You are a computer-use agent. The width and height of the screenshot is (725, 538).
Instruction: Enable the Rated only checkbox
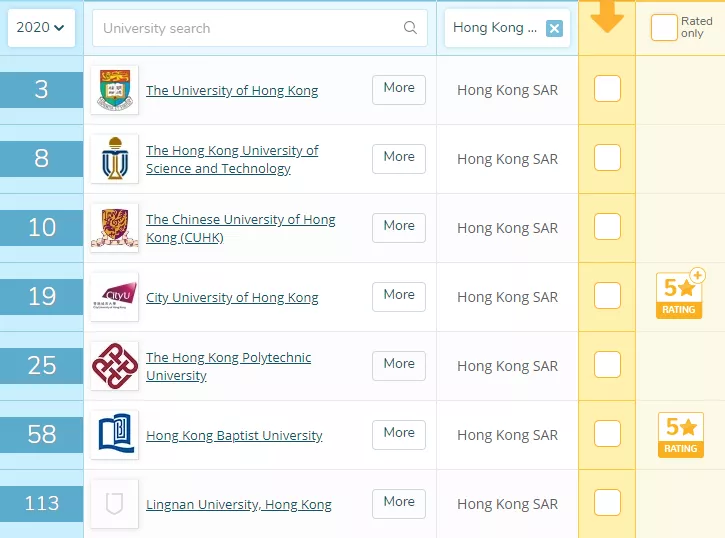tap(664, 28)
